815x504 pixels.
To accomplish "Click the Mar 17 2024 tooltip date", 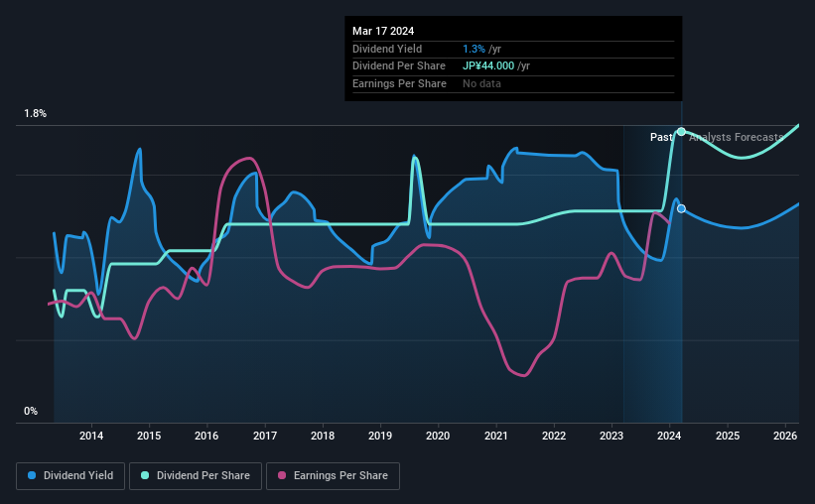I will click(x=383, y=31).
